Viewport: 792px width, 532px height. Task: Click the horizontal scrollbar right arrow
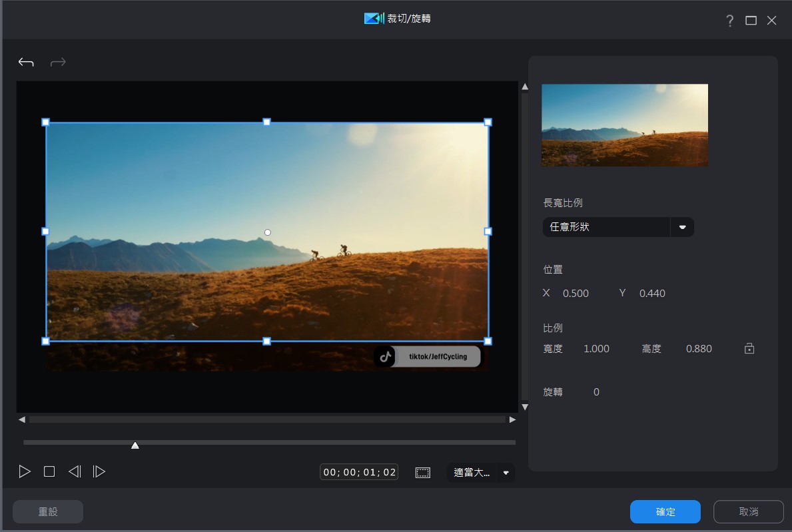[513, 419]
